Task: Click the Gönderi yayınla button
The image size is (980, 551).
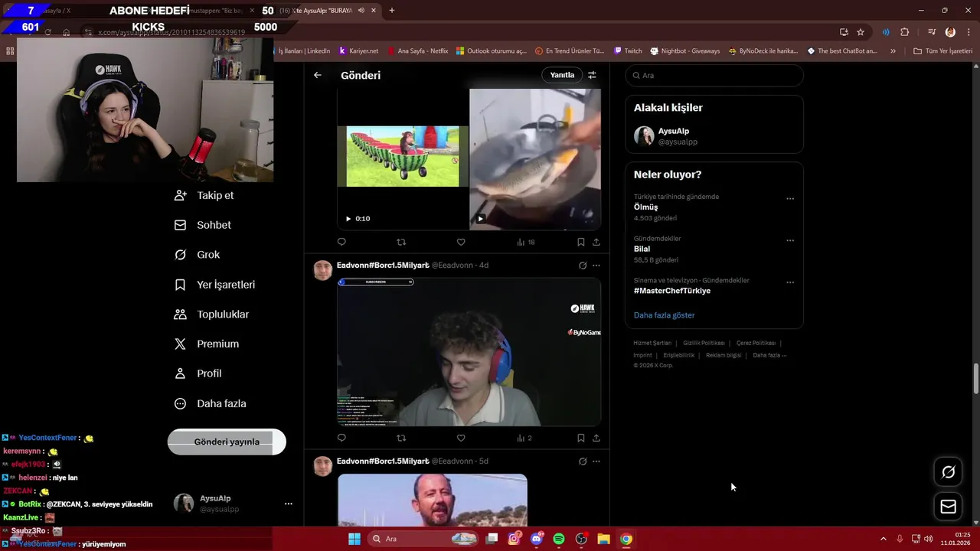Action: click(227, 442)
